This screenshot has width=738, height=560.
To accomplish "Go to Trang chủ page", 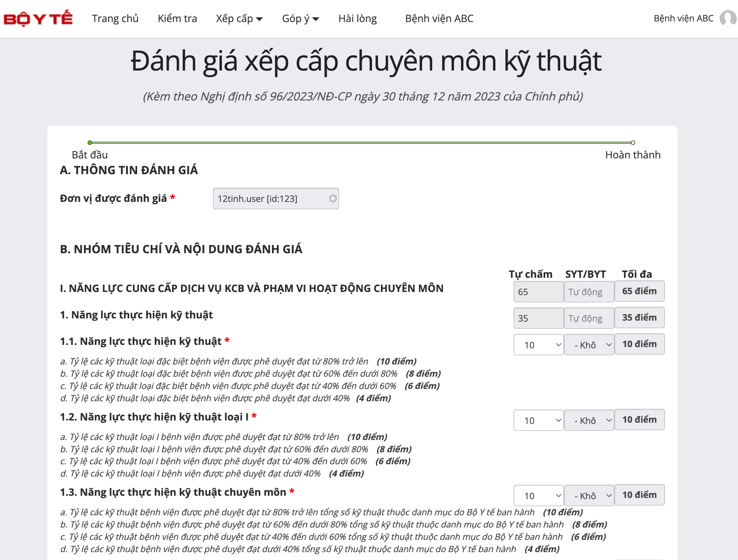I will pos(115,18).
